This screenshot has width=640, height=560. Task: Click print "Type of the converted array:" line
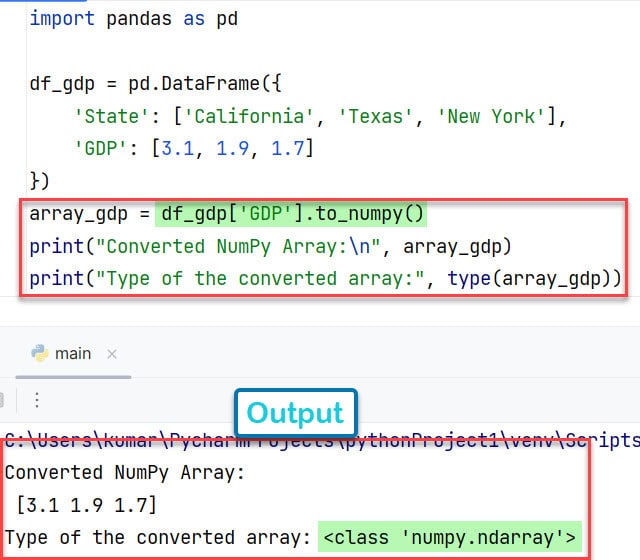pos(325,279)
